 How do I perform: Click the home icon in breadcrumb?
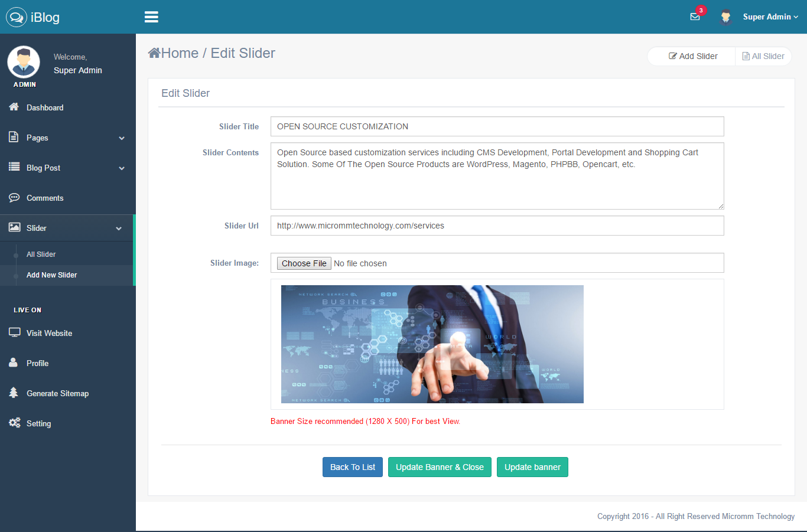click(x=154, y=53)
